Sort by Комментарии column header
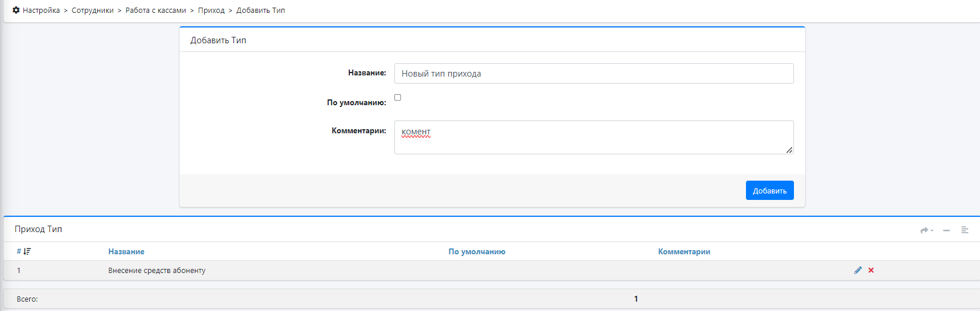980x311 pixels. pos(684,251)
